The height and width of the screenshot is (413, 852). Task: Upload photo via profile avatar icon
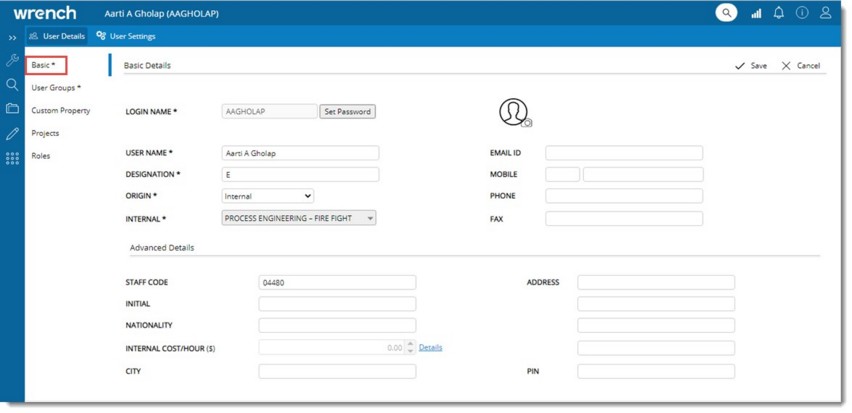(x=514, y=112)
